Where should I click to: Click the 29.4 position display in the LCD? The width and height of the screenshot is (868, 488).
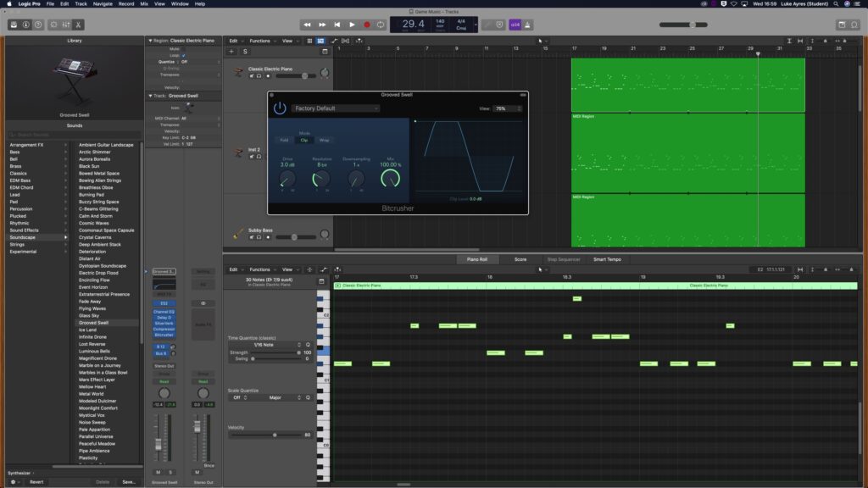click(x=413, y=24)
